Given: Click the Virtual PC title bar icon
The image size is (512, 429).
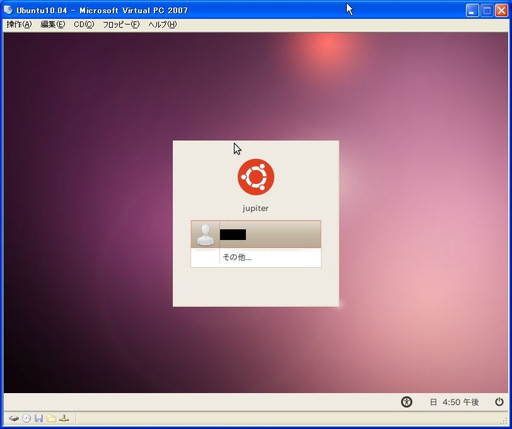Looking at the screenshot, I should point(8,10).
